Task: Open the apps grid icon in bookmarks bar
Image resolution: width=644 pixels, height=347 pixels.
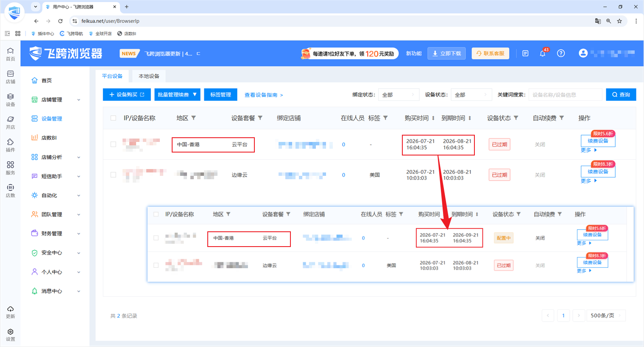Action: [x=18, y=33]
